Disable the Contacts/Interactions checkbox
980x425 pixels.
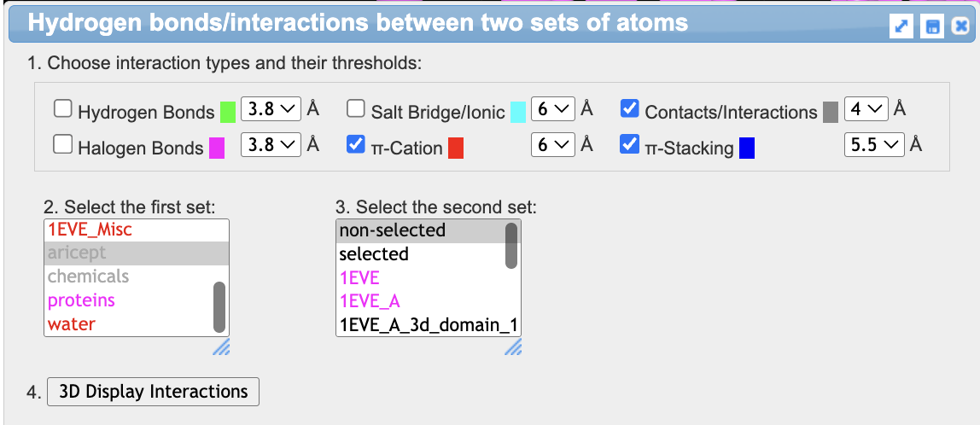(x=630, y=109)
